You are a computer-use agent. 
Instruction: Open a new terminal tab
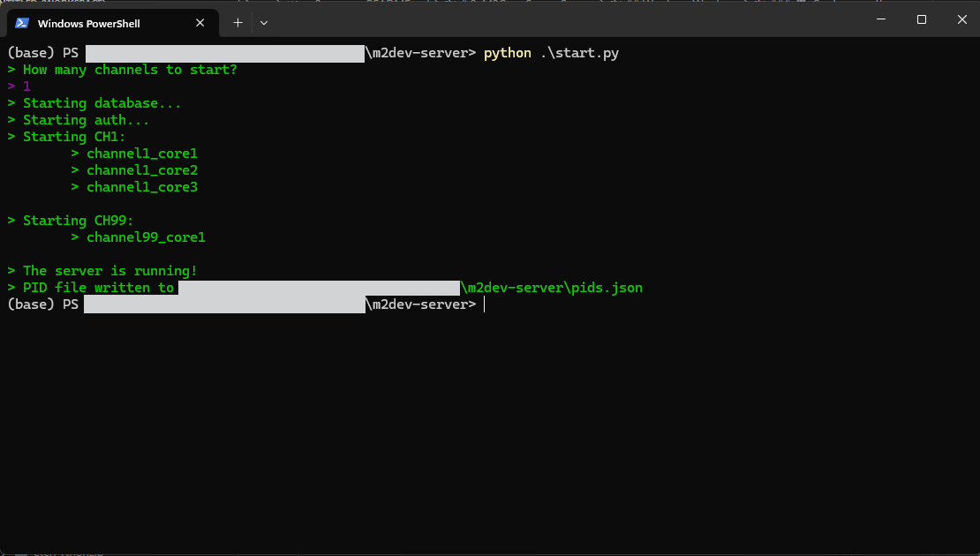coord(237,23)
